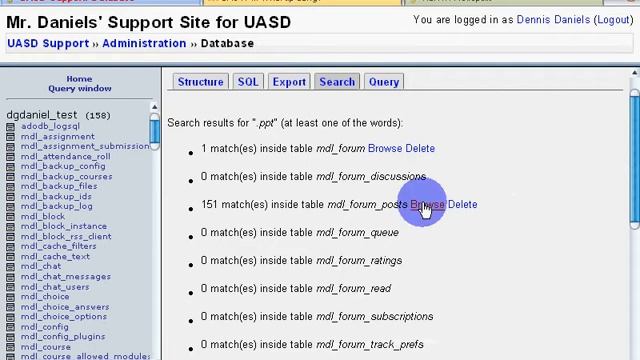Go to UASD Support breadcrumb
640x360 pixels.
pyautogui.click(x=48, y=44)
